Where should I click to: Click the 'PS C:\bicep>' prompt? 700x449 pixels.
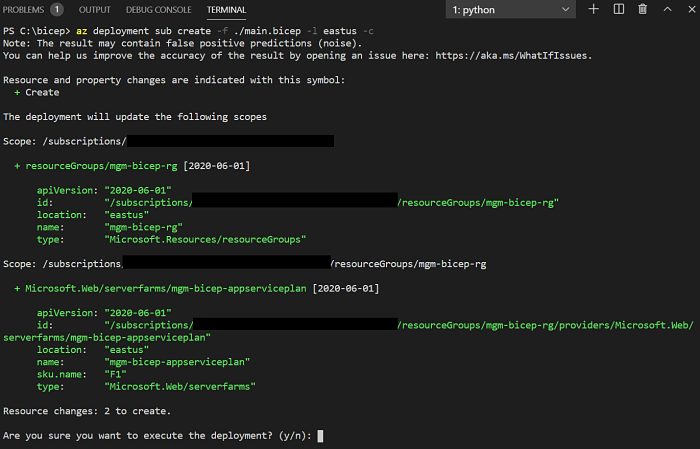tap(37, 31)
